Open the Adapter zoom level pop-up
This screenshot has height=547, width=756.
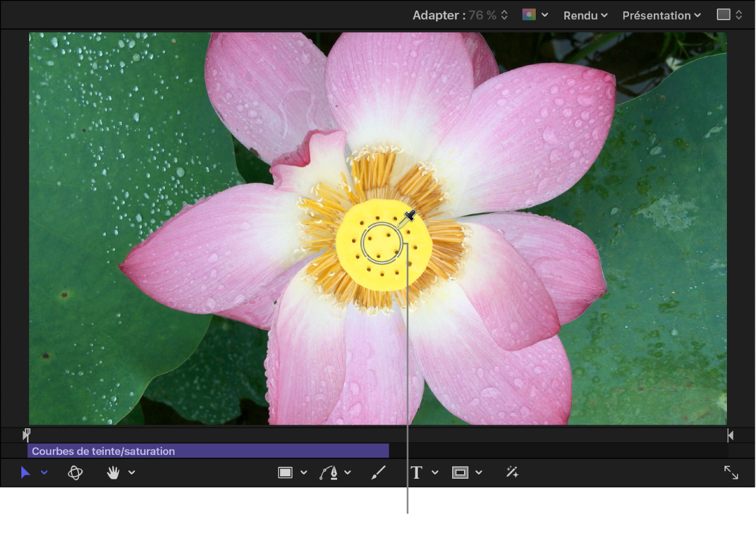pos(460,15)
